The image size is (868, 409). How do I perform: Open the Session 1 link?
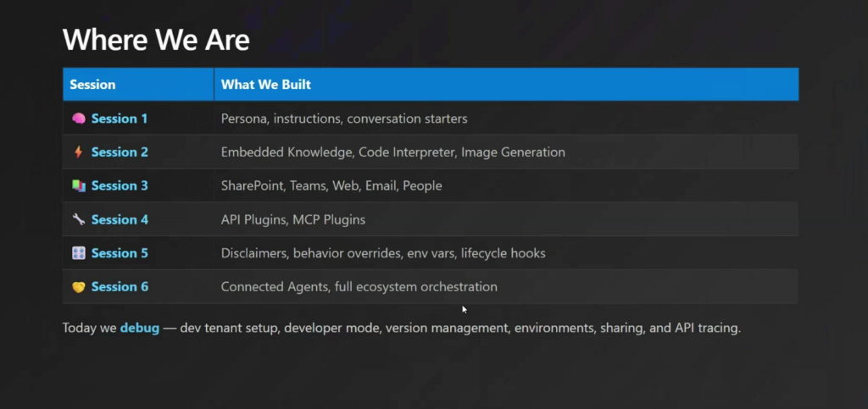[120, 119]
